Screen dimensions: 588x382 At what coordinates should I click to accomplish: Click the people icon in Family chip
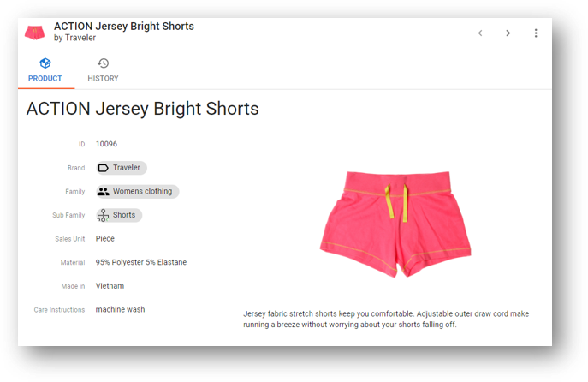click(103, 191)
